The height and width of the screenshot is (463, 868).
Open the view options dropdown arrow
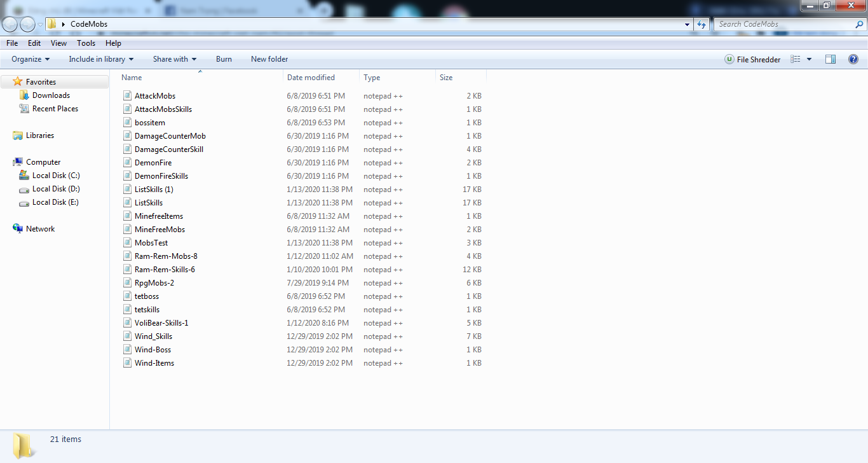809,59
